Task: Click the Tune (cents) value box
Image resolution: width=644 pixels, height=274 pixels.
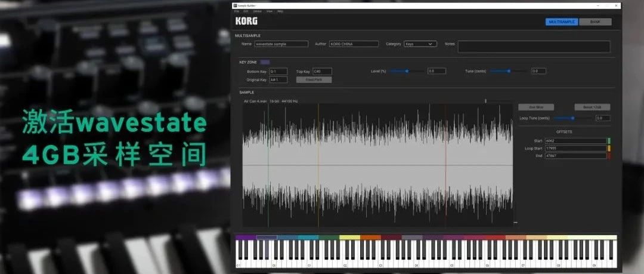Action: tap(538, 71)
